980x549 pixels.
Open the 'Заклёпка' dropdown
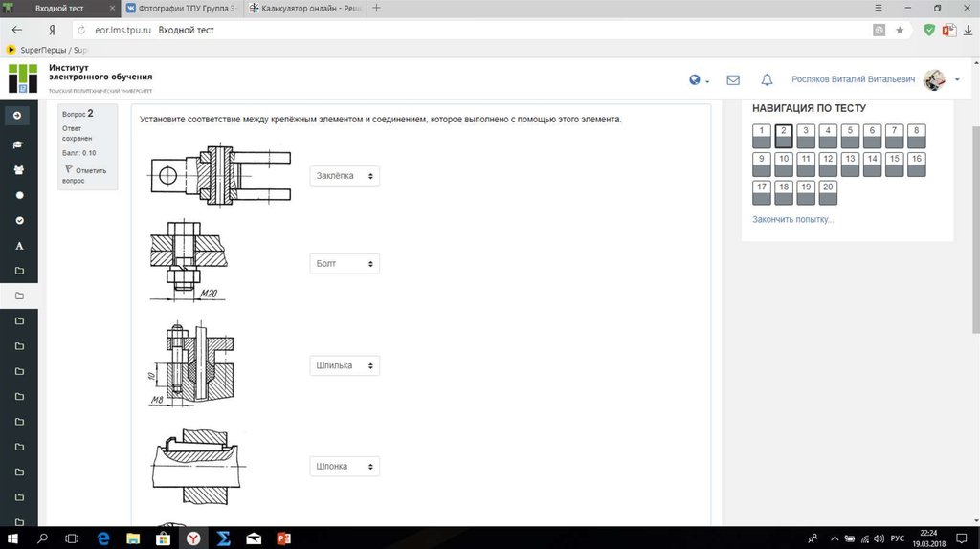[x=345, y=176]
